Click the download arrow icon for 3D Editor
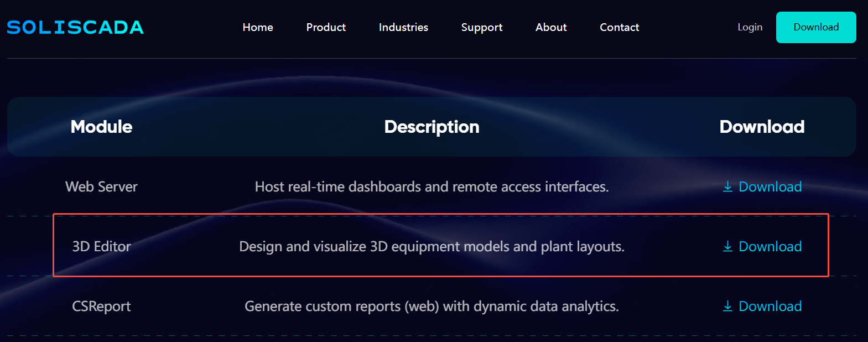Viewport: 868px width, 342px height. tap(727, 246)
